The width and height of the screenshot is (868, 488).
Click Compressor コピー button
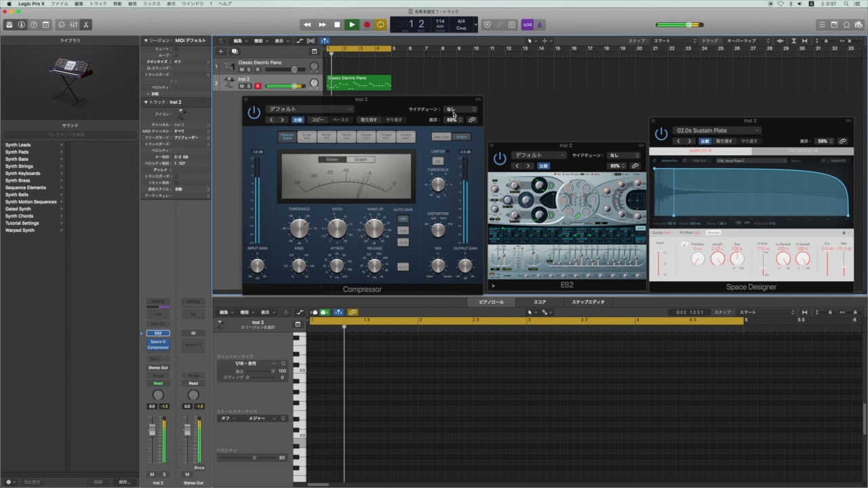click(x=317, y=120)
